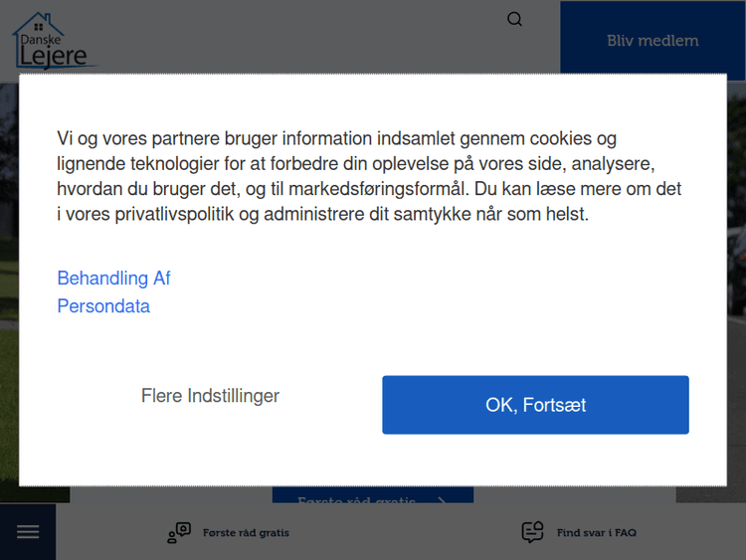The width and height of the screenshot is (746, 560).
Task: Click the advice chat icon in bottom bar
Action: [179, 533]
